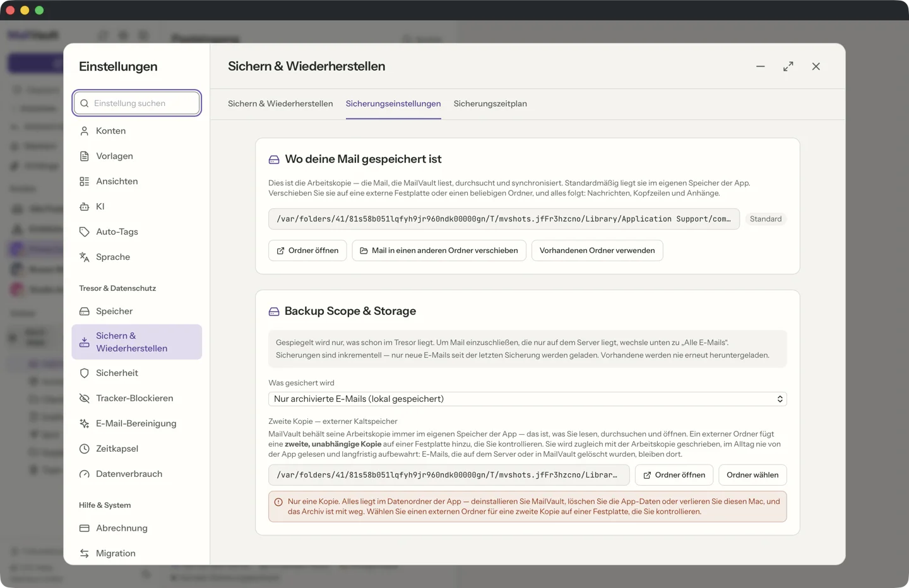The width and height of the screenshot is (909, 588).
Task: Click Ordner öffnen beside external copy path
Action: pos(674,475)
